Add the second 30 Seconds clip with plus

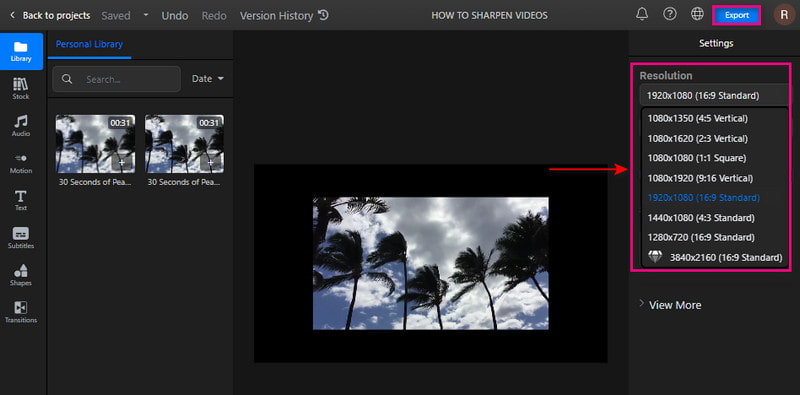210,162
